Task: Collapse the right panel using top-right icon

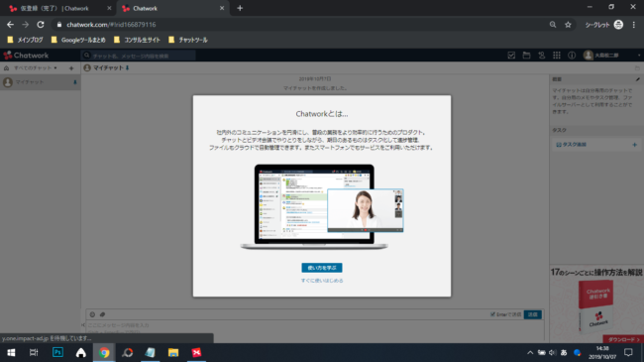Action: point(637,68)
